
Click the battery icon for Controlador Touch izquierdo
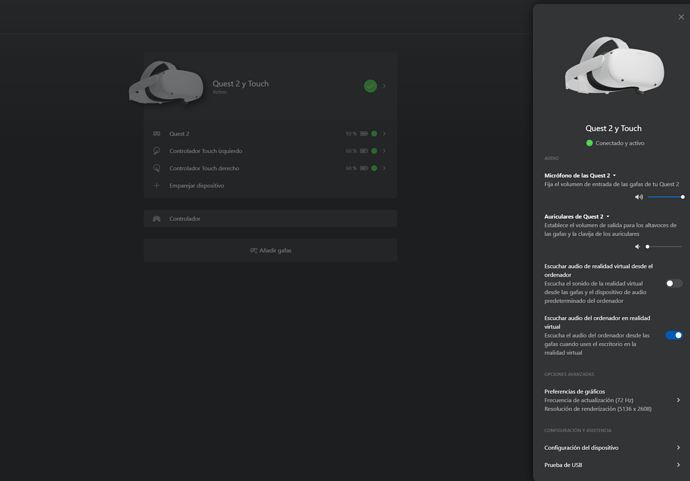(364, 151)
